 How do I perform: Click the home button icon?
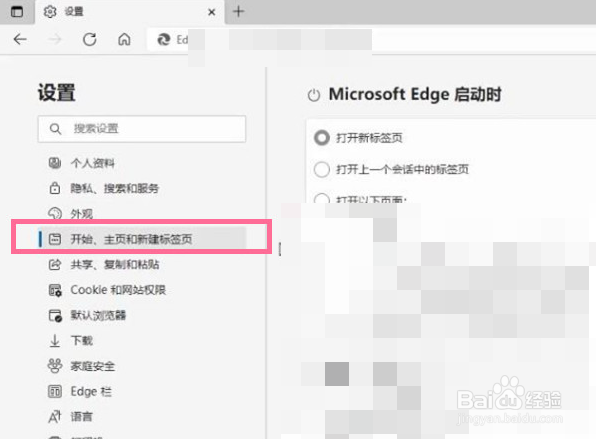[x=124, y=39]
